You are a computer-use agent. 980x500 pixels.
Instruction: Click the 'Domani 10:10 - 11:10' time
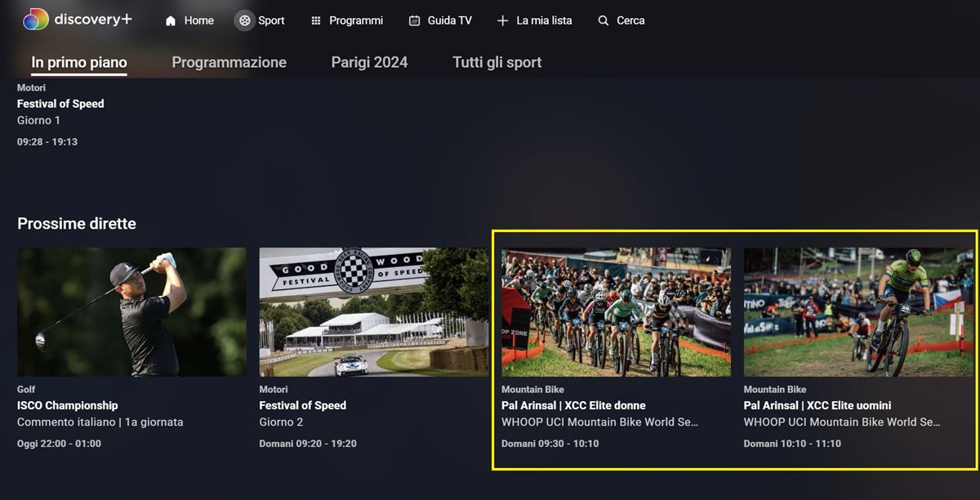(792, 444)
